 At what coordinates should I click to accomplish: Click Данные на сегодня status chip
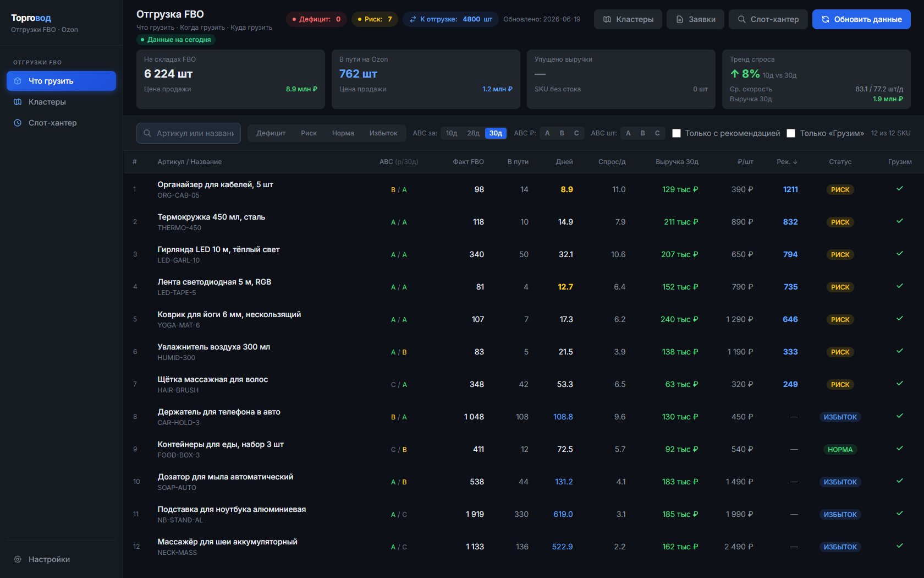pyautogui.click(x=176, y=40)
